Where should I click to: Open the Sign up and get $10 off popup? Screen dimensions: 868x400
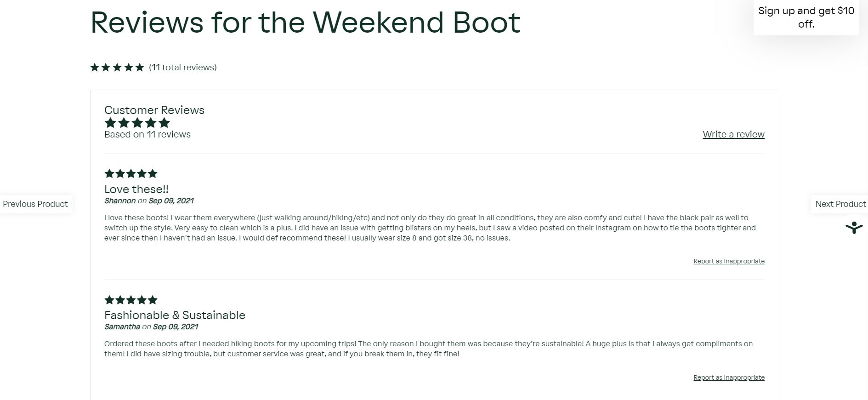pyautogui.click(x=806, y=17)
